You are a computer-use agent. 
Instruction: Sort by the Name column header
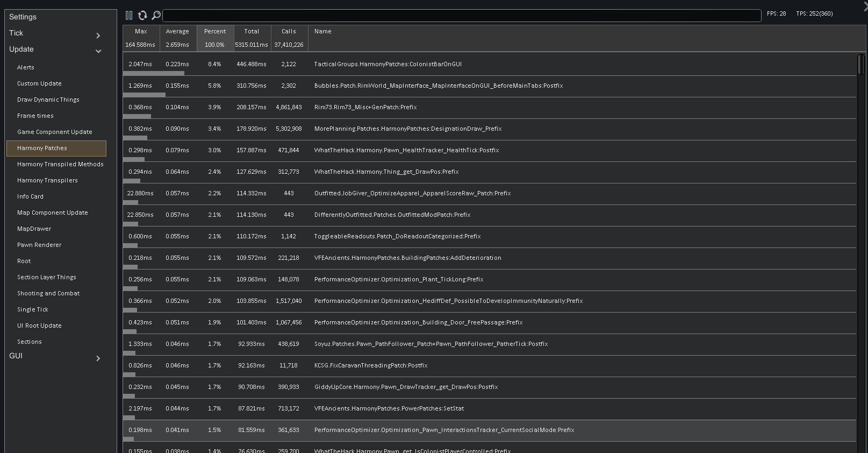pos(323,31)
